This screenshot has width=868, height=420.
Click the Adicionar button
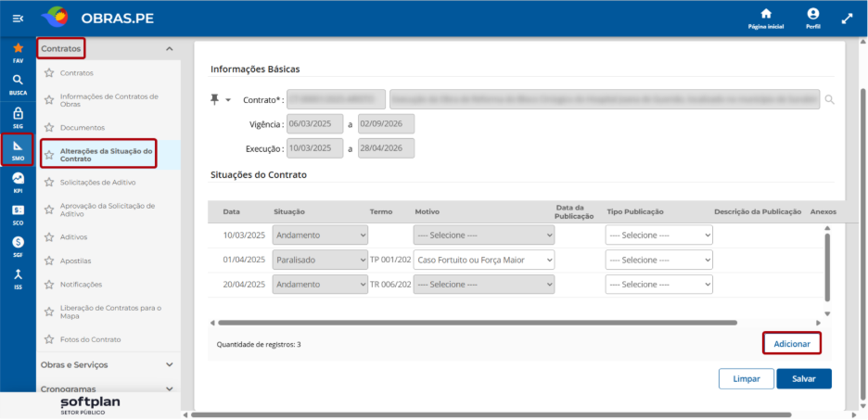tap(792, 344)
